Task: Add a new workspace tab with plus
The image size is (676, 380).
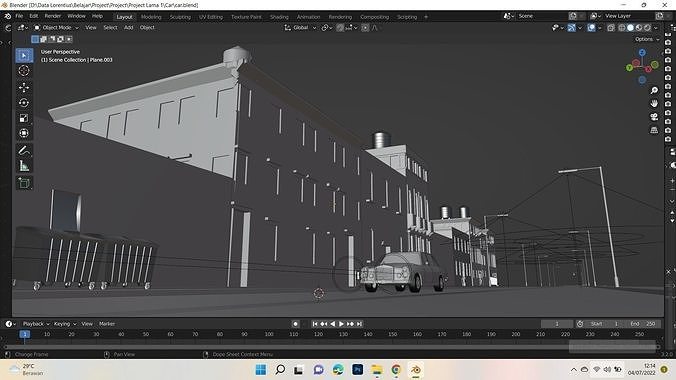Action: pyautogui.click(x=426, y=17)
